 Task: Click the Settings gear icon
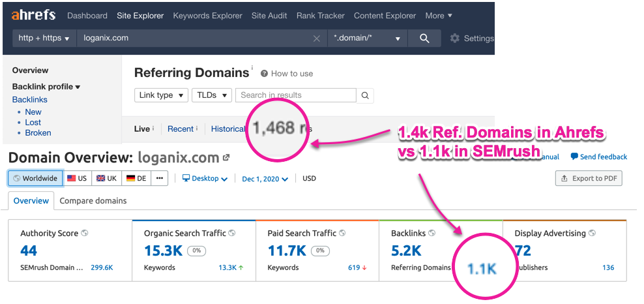pyautogui.click(x=455, y=38)
